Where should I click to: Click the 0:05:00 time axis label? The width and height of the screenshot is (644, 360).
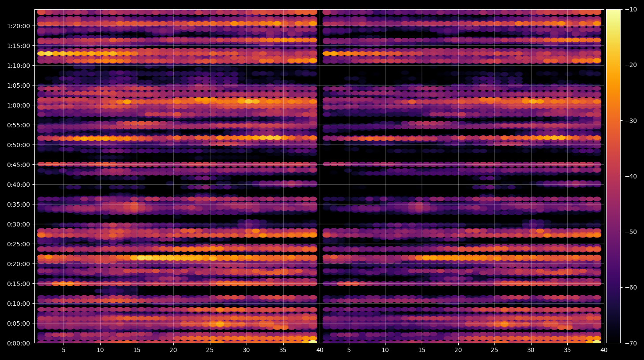coord(19,323)
